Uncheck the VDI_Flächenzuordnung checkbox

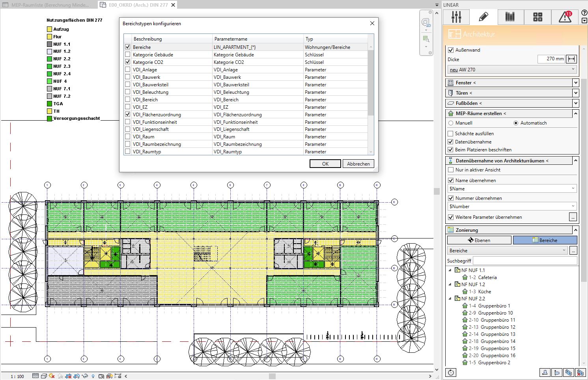coord(127,114)
